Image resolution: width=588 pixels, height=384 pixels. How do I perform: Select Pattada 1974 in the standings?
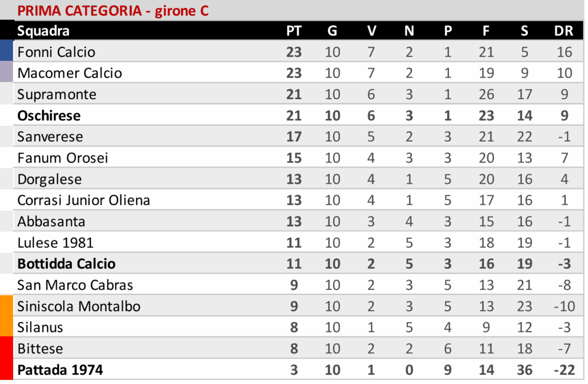pos(60,370)
